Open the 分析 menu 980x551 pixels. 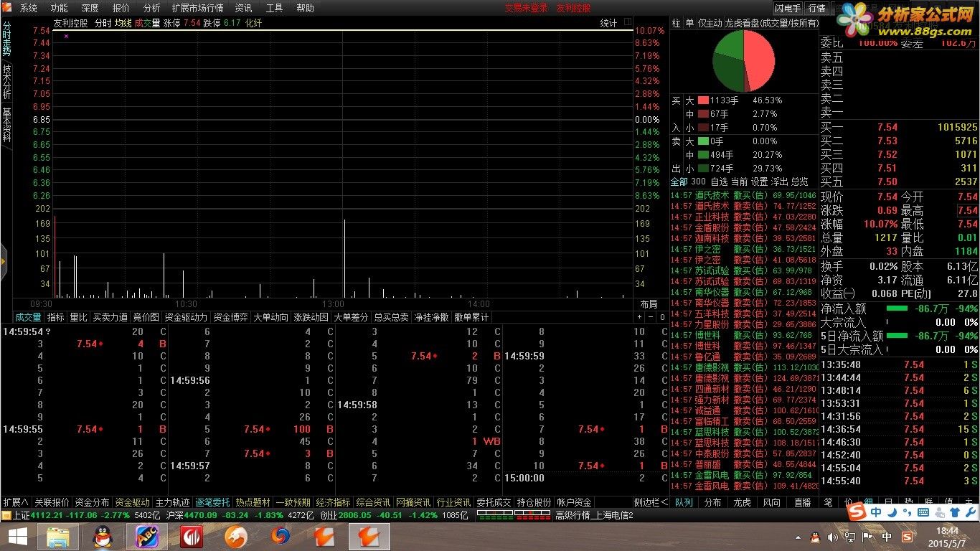[x=152, y=8]
